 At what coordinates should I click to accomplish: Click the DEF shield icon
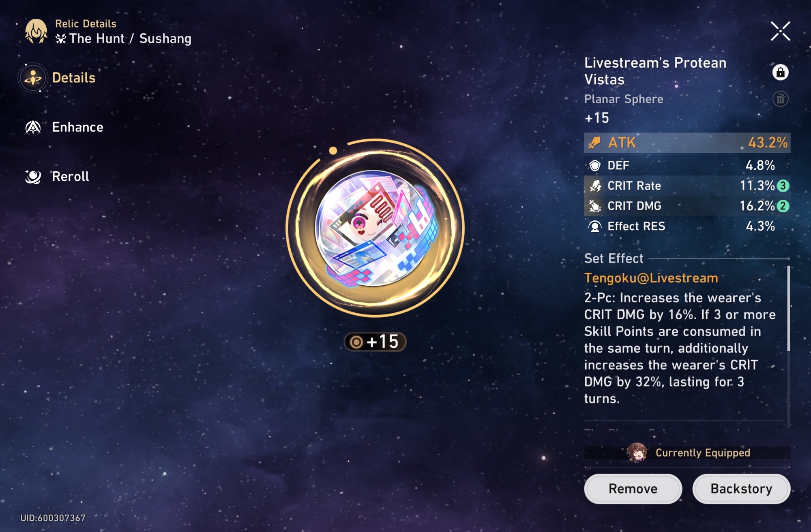595,165
